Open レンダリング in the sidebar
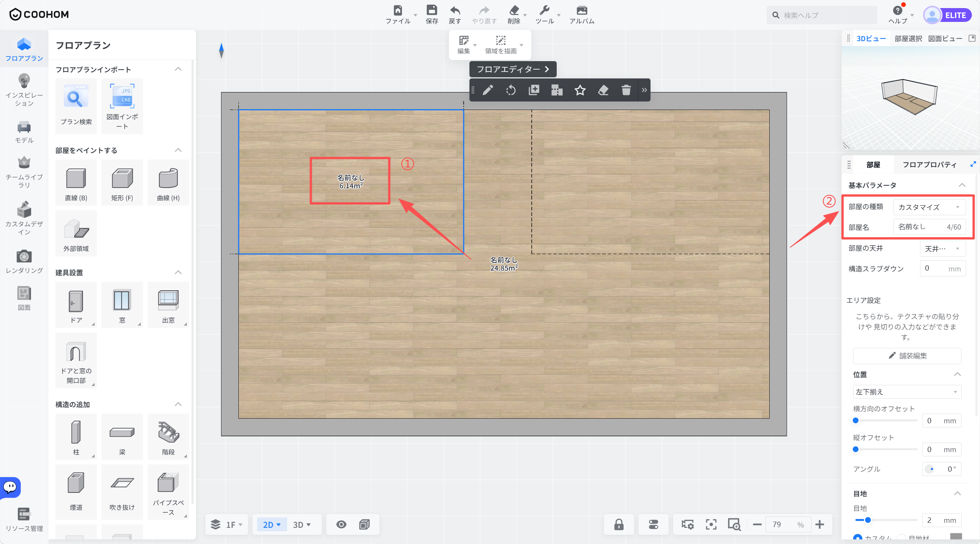 [x=24, y=262]
